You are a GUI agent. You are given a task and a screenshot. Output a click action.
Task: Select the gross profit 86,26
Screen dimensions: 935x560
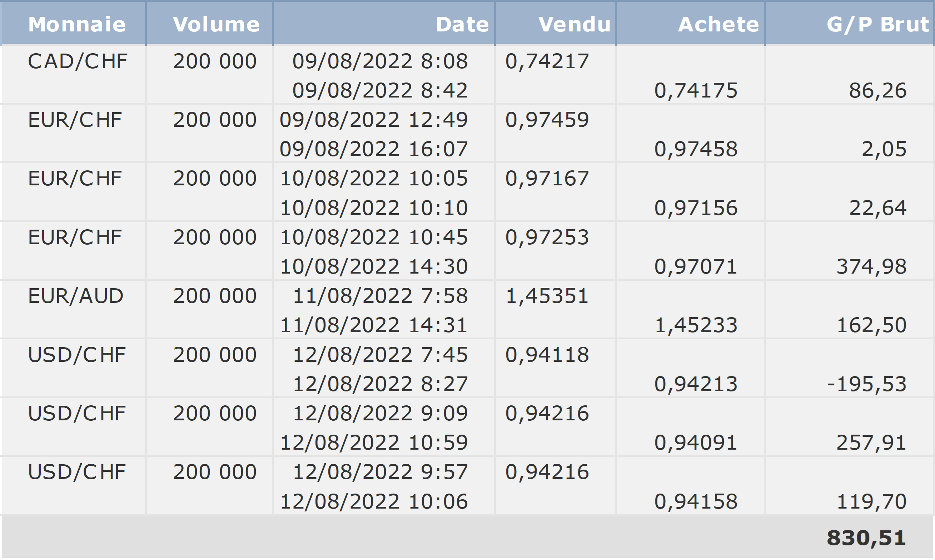coord(877,91)
